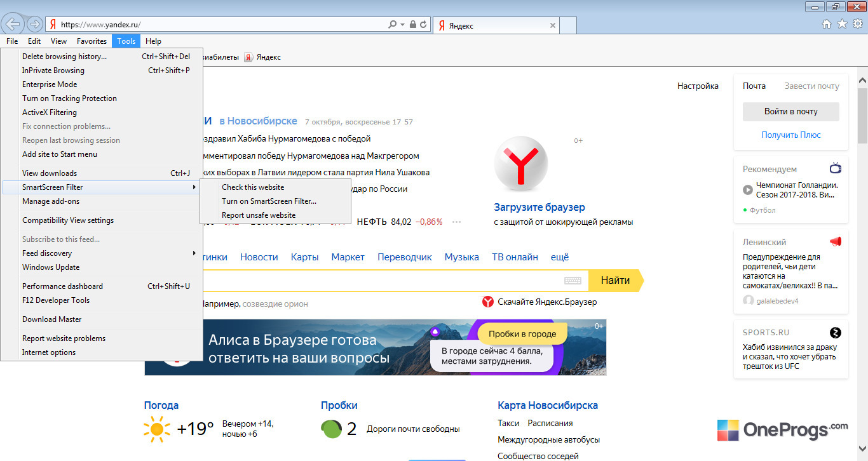Open the Переводчик service link
Image resolution: width=868 pixels, height=461 pixels.
point(405,257)
